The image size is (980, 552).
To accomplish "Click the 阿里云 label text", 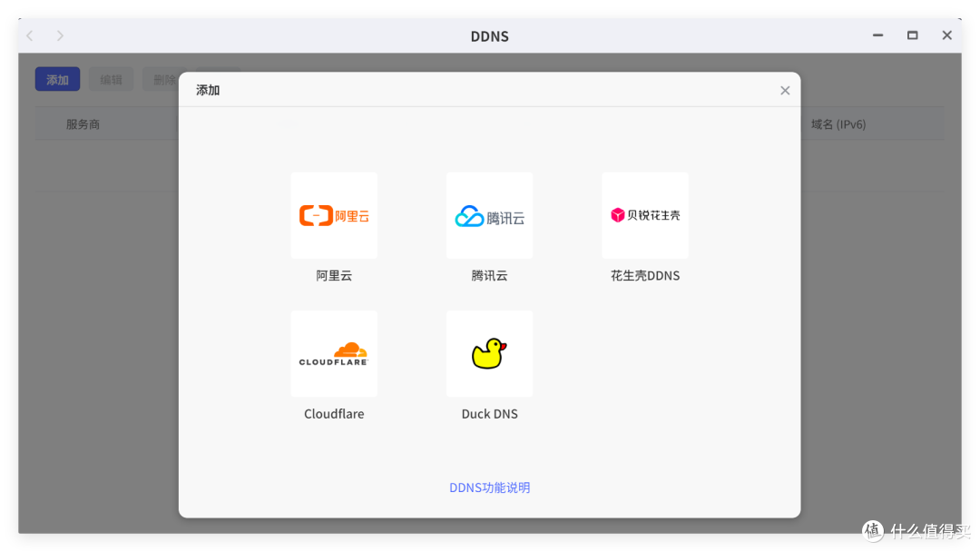I will 334,276.
